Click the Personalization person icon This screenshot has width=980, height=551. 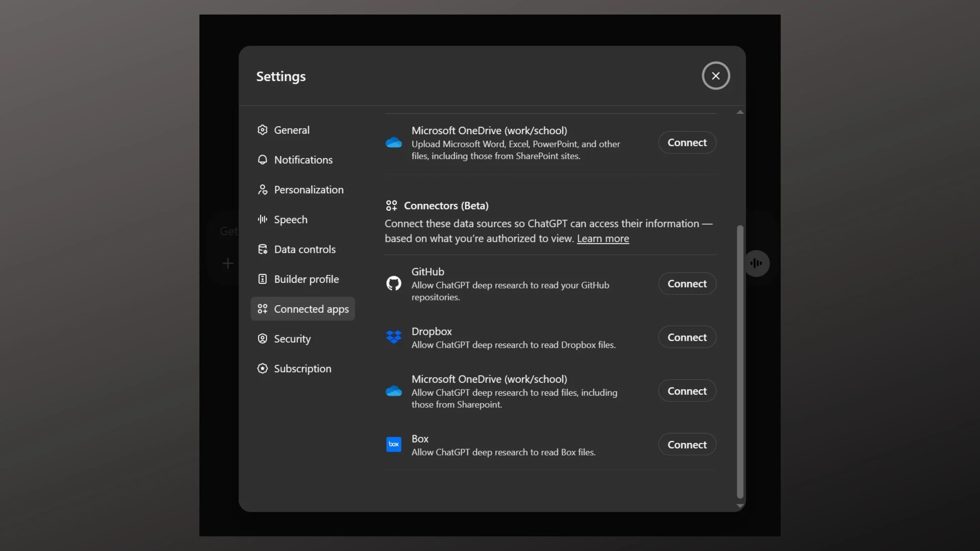point(262,190)
